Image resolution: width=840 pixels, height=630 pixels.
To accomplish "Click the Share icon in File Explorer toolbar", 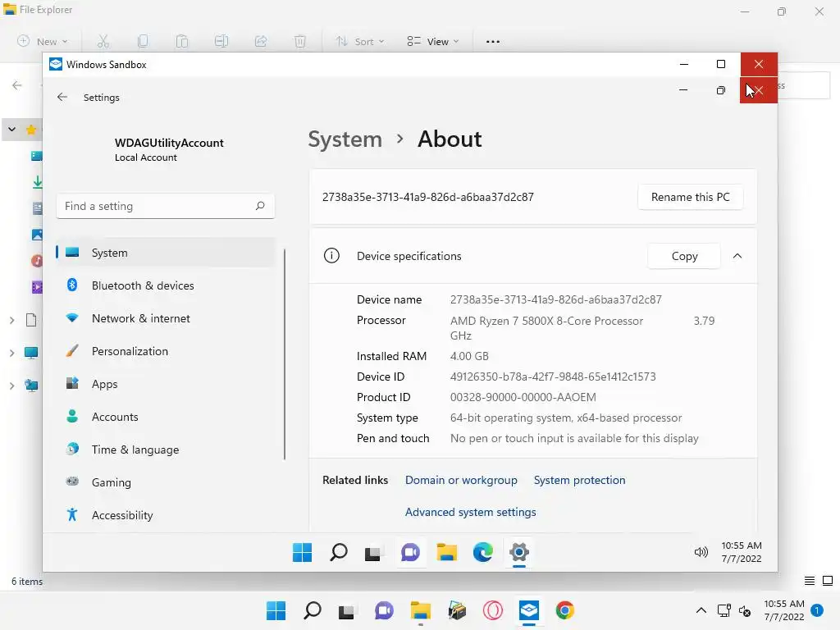I will coord(261,41).
